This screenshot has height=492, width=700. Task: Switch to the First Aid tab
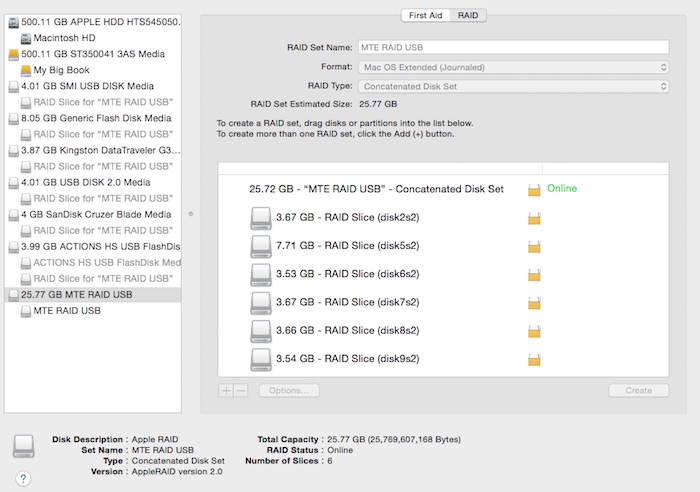coord(425,15)
